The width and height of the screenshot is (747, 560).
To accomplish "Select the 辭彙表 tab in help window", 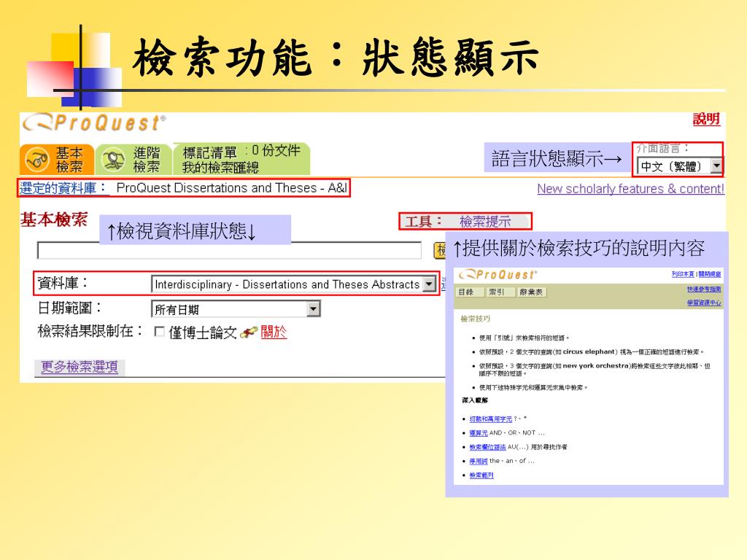I will pos(532,292).
